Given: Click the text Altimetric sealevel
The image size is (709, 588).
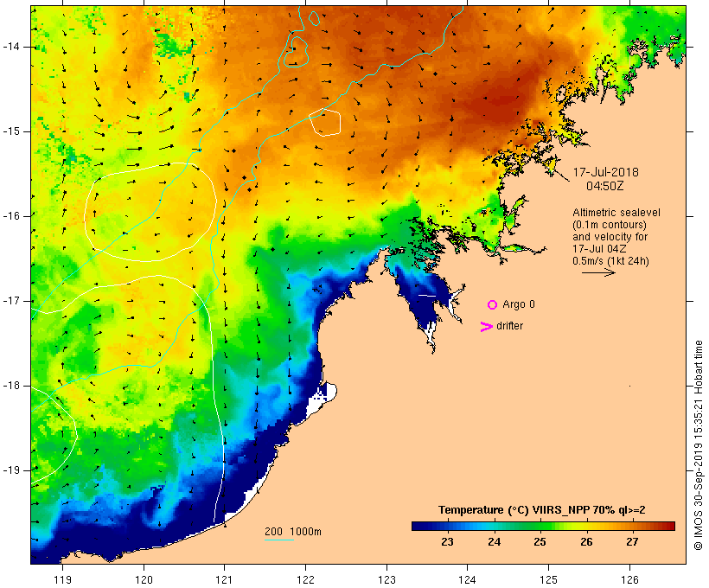Looking at the screenshot, I should [x=616, y=213].
